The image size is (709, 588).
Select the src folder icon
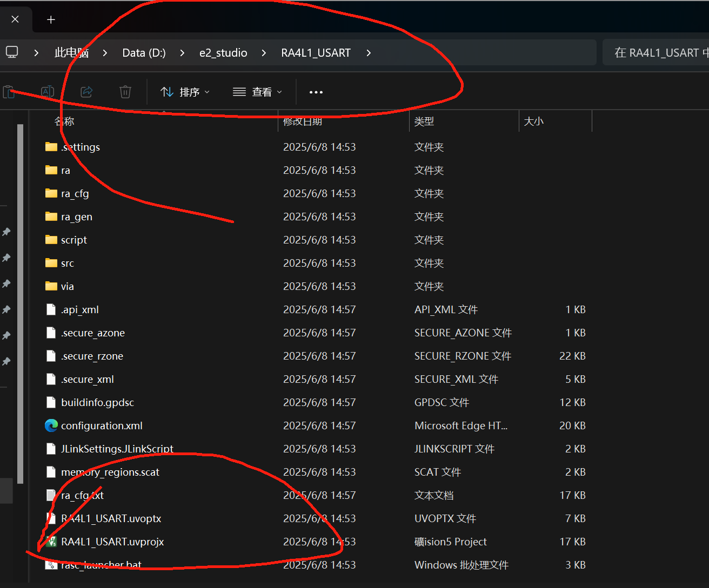[x=51, y=263]
